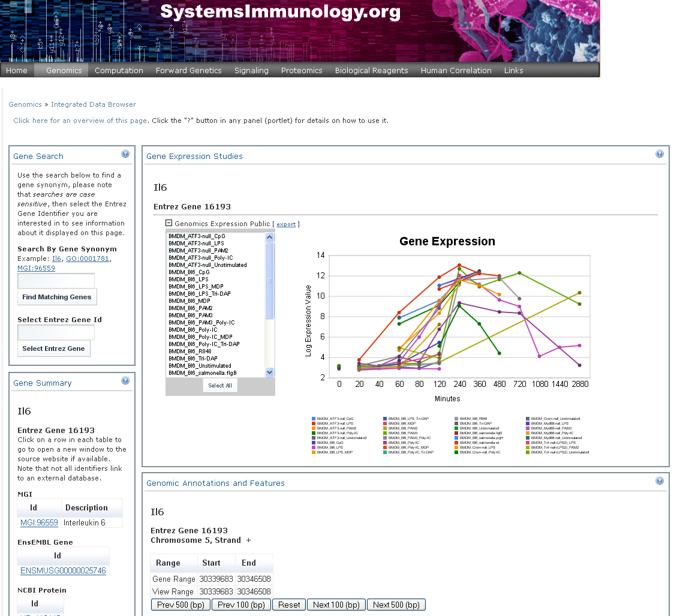
Task: Open the Biological Reagents menu item
Action: (x=372, y=71)
